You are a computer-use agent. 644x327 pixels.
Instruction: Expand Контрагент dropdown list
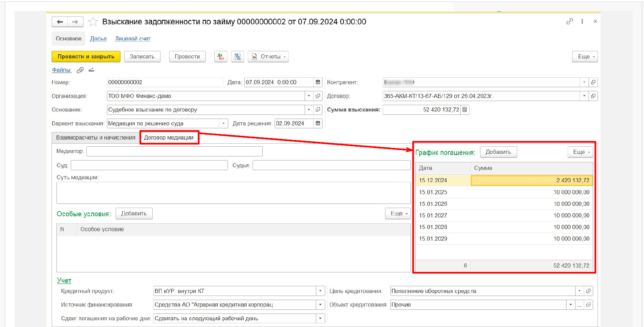[x=584, y=82]
